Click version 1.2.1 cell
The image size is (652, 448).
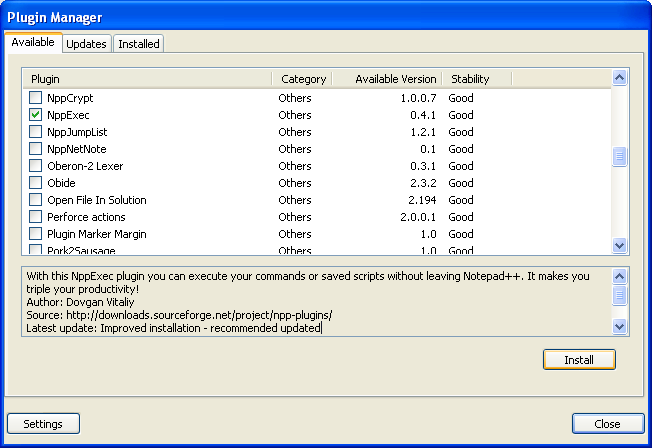click(x=423, y=132)
